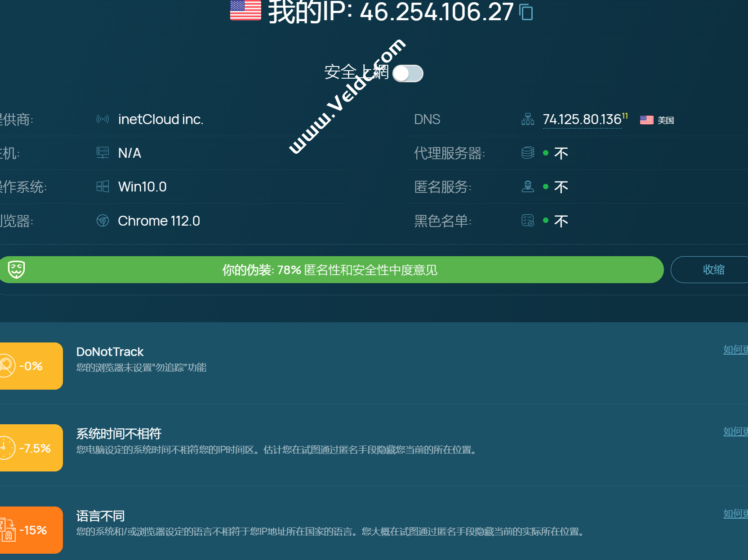This screenshot has width=748, height=560.
Task: Click the proxy server database icon
Action: 528,153
